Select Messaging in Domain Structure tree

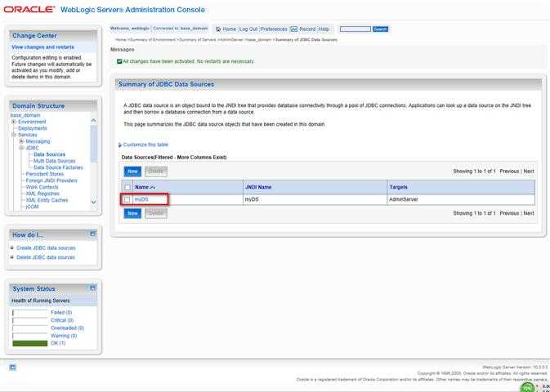tap(38, 141)
